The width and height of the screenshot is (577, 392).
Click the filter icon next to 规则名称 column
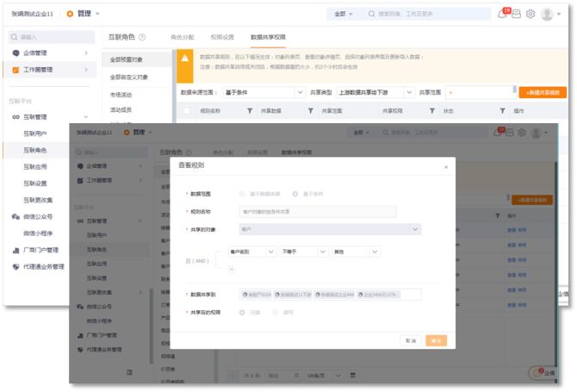(250, 111)
